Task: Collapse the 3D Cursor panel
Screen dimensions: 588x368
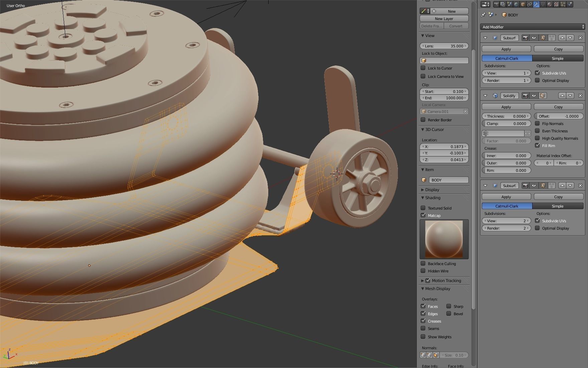Action: pyautogui.click(x=423, y=129)
